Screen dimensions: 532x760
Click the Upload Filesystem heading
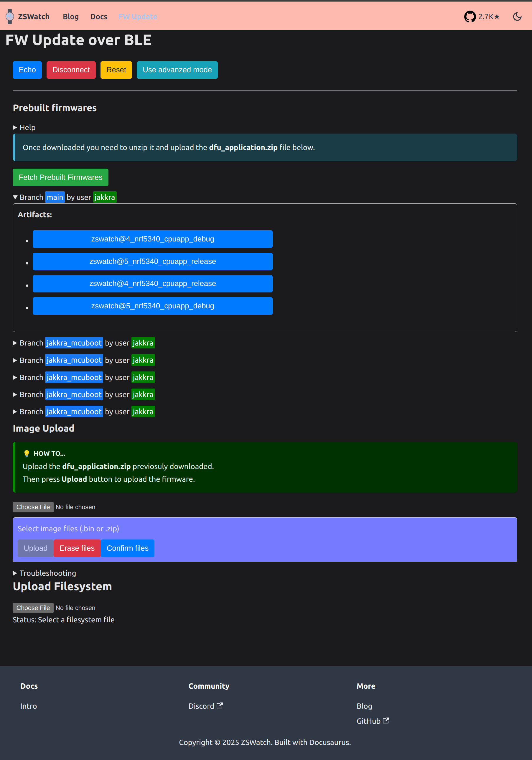coord(62,586)
